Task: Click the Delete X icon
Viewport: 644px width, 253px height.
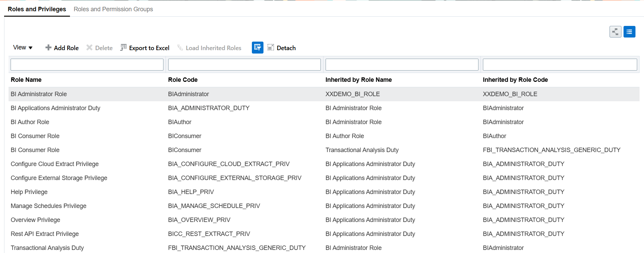Action: 89,48
